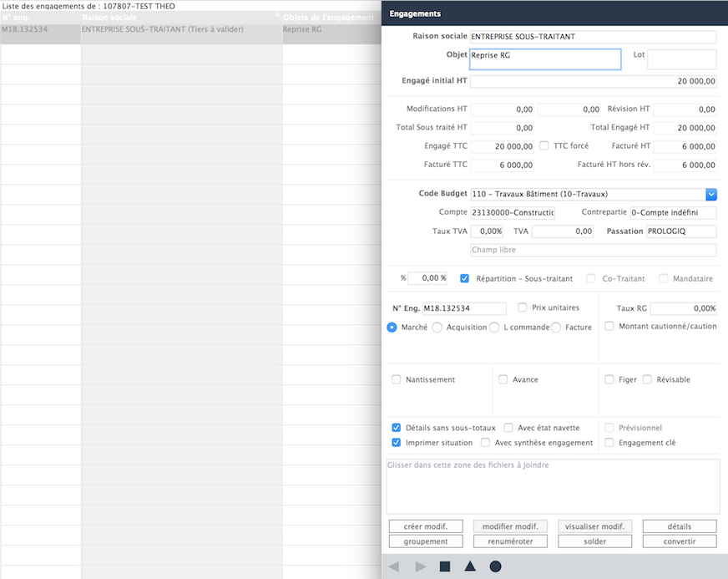Click the créer modif. button
The height and width of the screenshot is (579, 728).
[426, 526]
